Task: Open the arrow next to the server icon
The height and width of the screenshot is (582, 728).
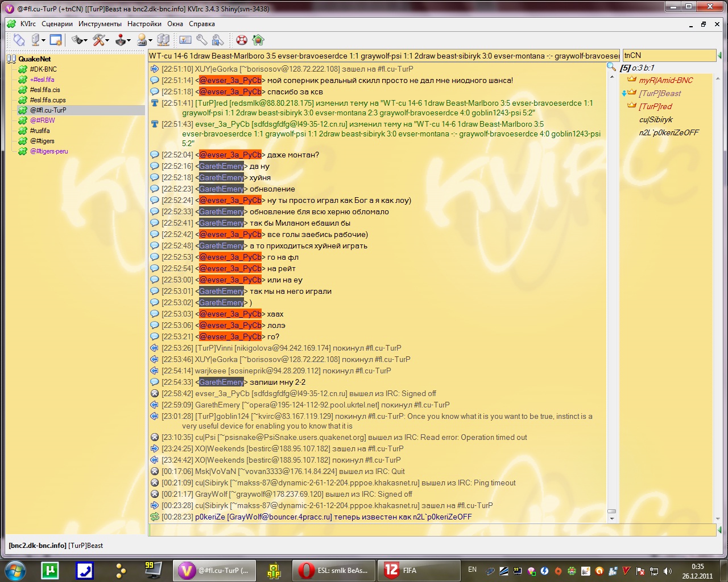Action: (43, 41)
